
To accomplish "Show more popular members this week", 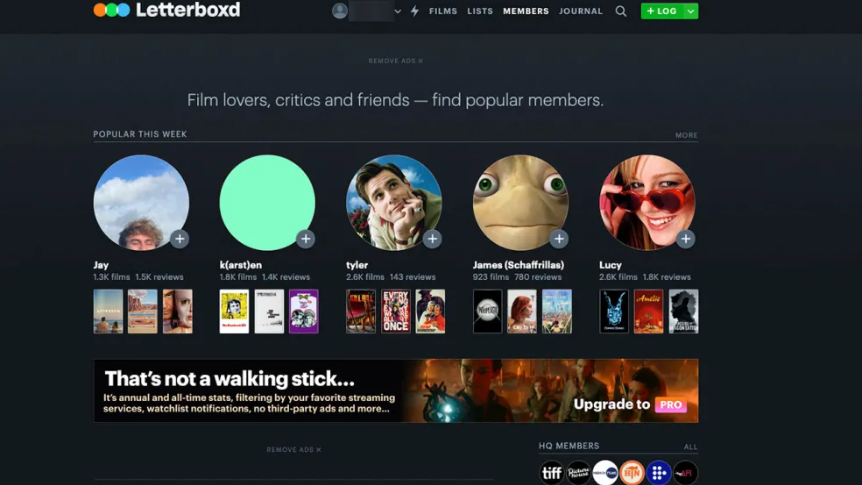I will tap(686, 135).
